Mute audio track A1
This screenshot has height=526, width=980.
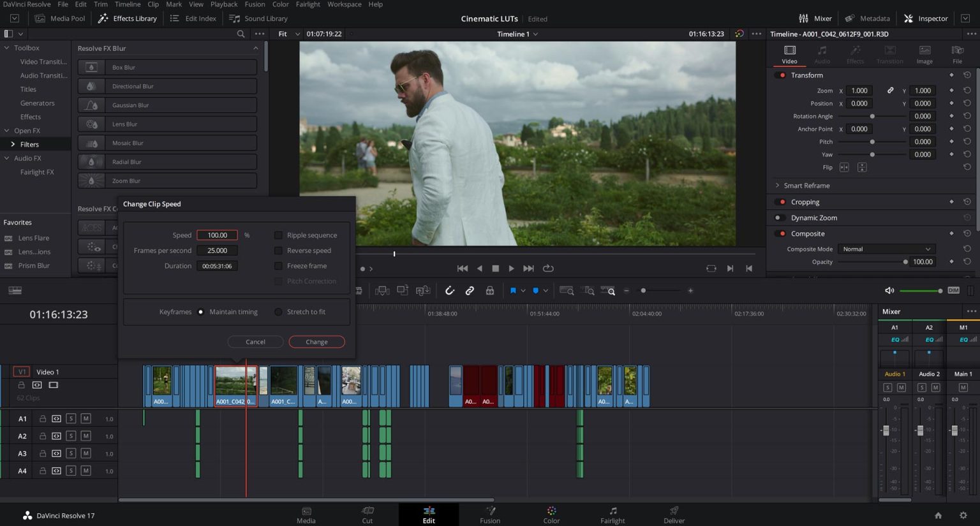[85, 419]
